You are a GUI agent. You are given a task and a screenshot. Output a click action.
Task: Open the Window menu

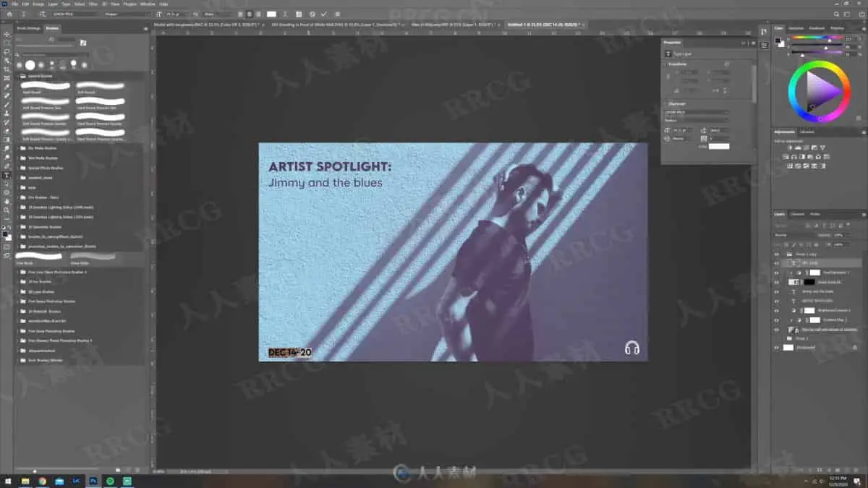pos(148,4)
